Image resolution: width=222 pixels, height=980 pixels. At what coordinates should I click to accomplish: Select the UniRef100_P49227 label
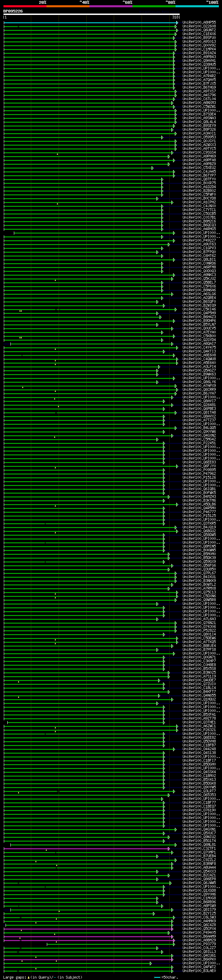(199, 241)
